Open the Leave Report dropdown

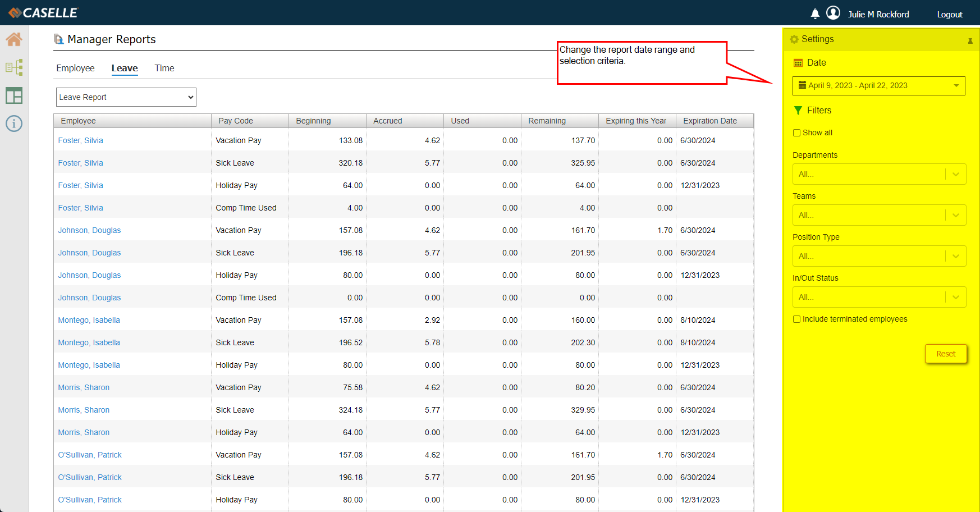click(x=126, y=97)
